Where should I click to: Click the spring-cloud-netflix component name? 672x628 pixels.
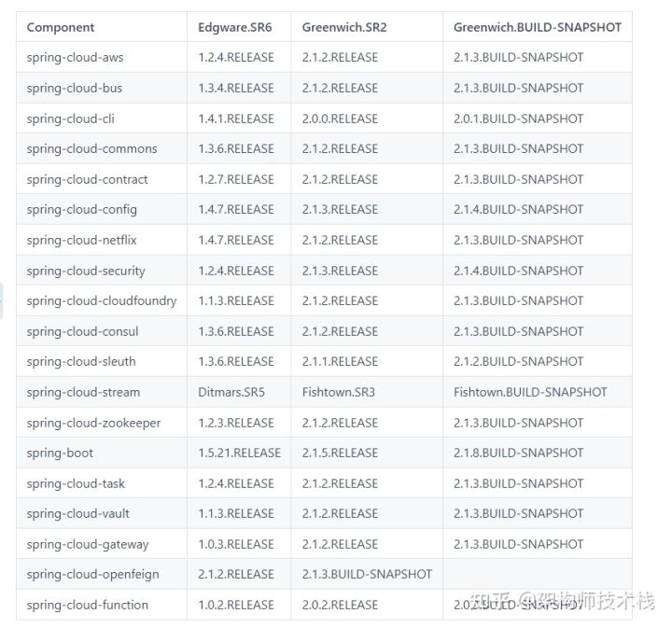(82, 240)
